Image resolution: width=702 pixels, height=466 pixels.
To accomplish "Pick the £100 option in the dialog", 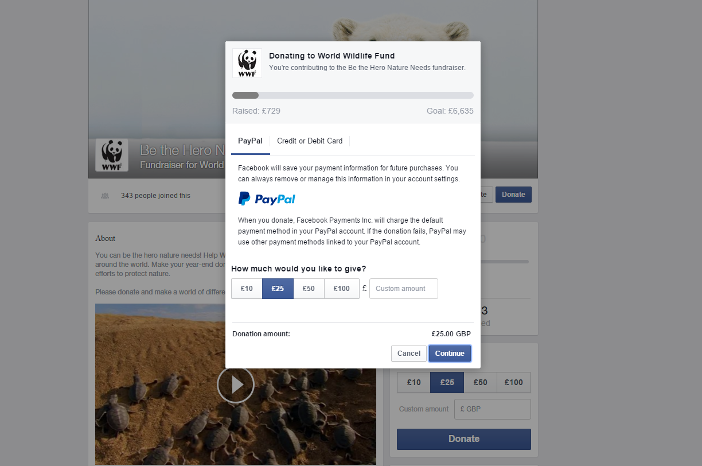I will (342, 289).
